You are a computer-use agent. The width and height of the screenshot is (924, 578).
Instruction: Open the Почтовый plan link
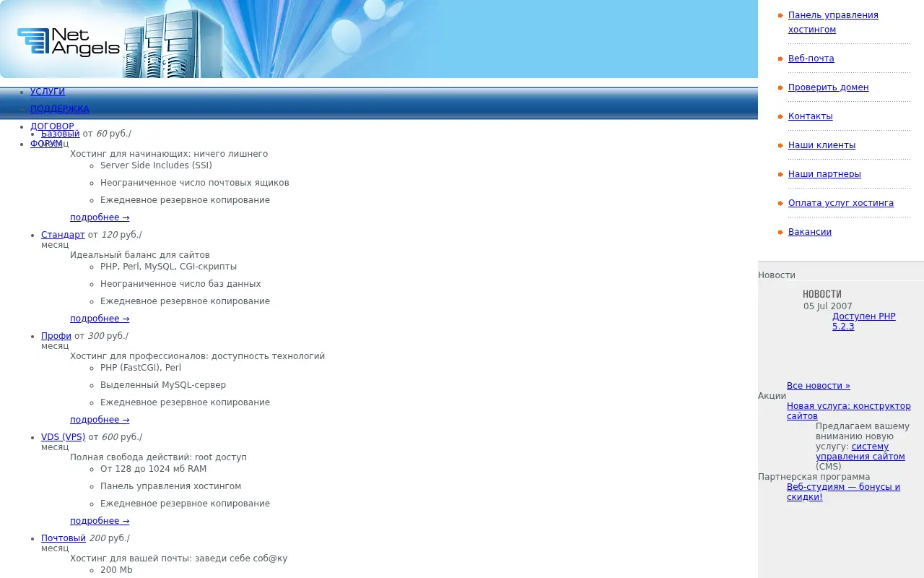click(x=64, y=538)
